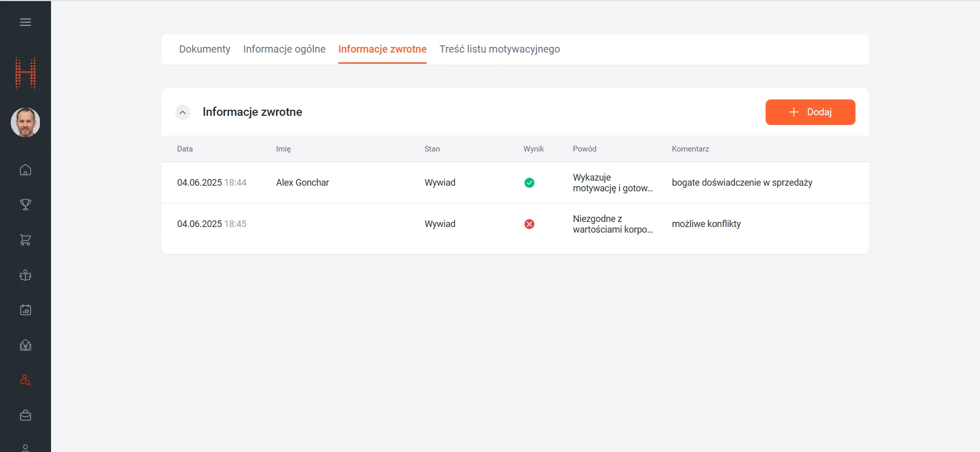
Task: Collapse the Informacje zwrotne section
Action: 183,112
